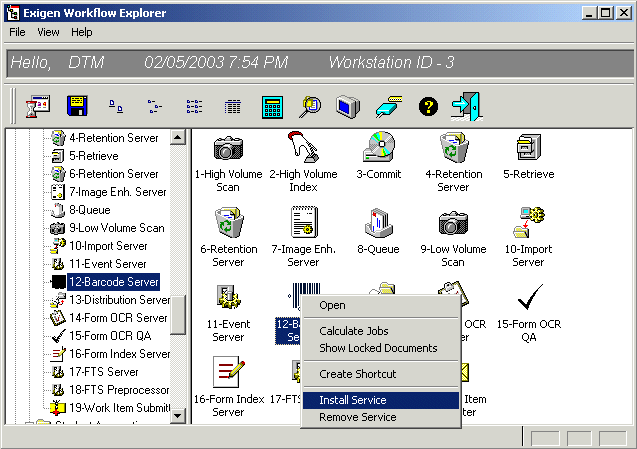Click the tree vertical scrollbar thumb
The width and height of the screenshot is (637, 449).
[178, 315]
